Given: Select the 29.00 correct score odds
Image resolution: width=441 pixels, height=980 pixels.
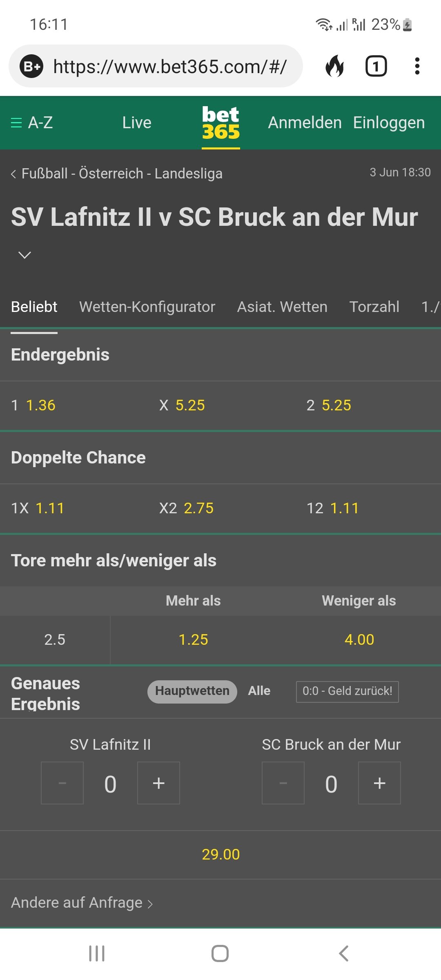Looking at the screenshot, I should pyautogui.click(x=220, y=854).
